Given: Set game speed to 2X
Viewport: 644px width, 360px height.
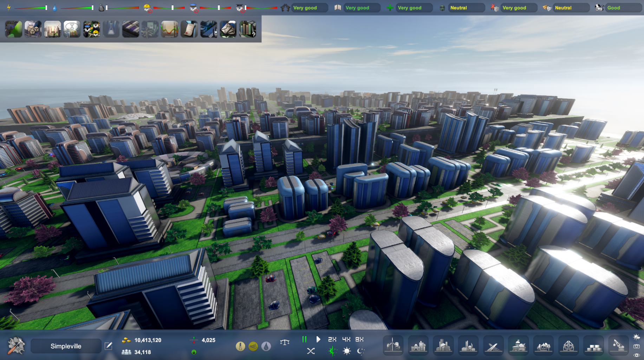Looking at the screenshot, I should coord(332,339).
